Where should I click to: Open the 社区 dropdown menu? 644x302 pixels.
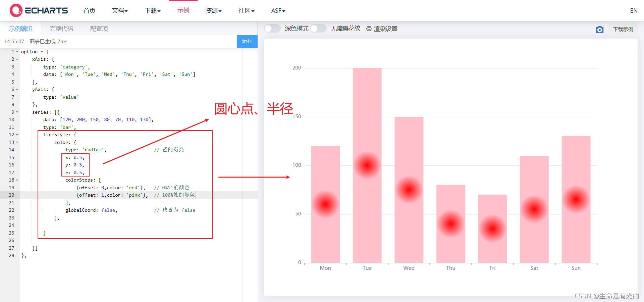pyautogui.click(x=247, y=11)
